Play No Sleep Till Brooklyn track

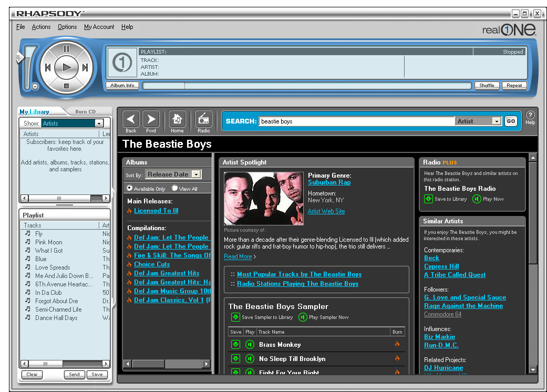click(250, 358)
